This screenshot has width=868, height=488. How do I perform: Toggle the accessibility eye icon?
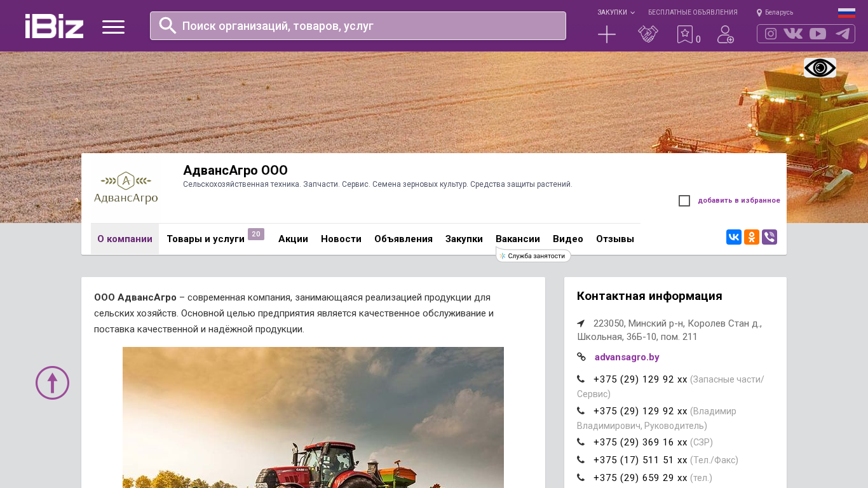pos(820,68)
